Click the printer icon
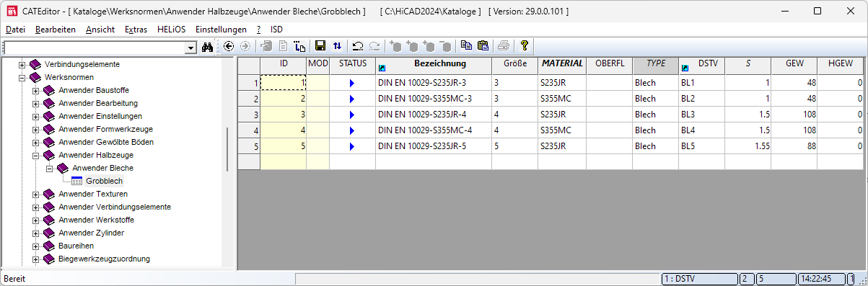The height and width of the screenshot is (286, 868). [504, 46]
